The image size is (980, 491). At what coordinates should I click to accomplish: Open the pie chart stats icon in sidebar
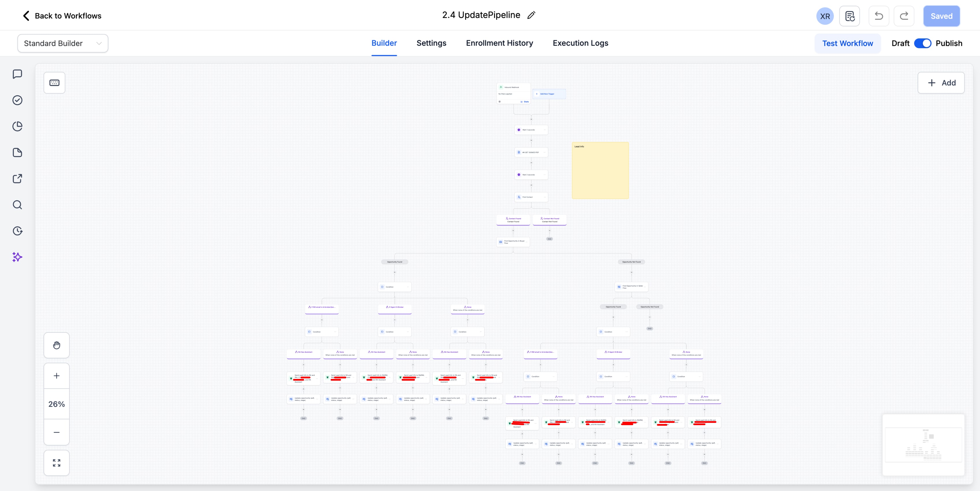pyautogui.click(x=18, y=127)
